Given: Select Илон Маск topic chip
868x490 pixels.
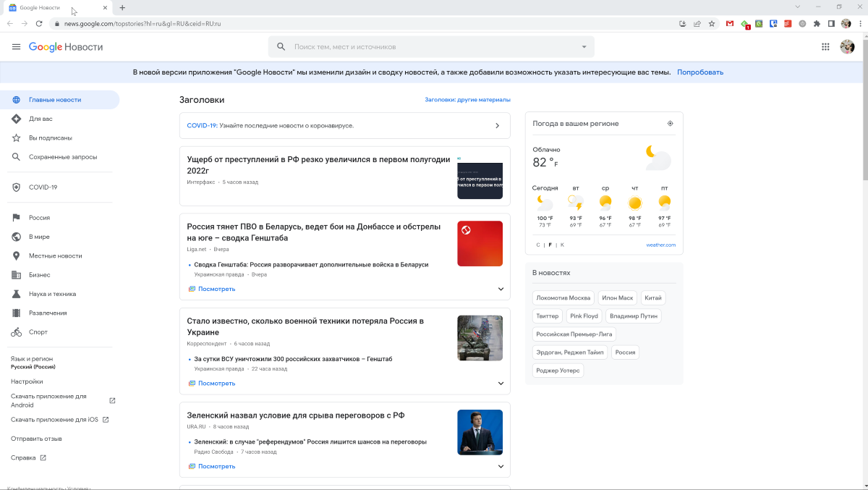Looking at the screenshot, I should pyautogui.click(x=618, y=298).
